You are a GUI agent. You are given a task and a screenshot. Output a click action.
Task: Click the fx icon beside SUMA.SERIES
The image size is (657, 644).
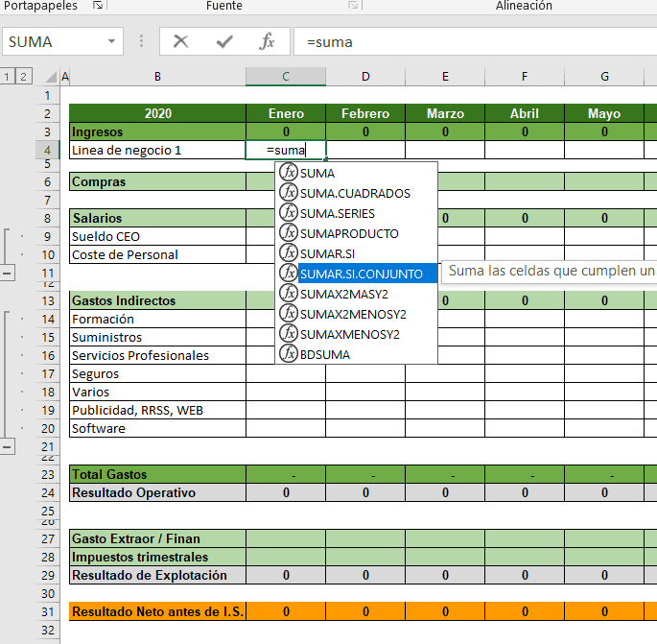[x=289, y=212]
